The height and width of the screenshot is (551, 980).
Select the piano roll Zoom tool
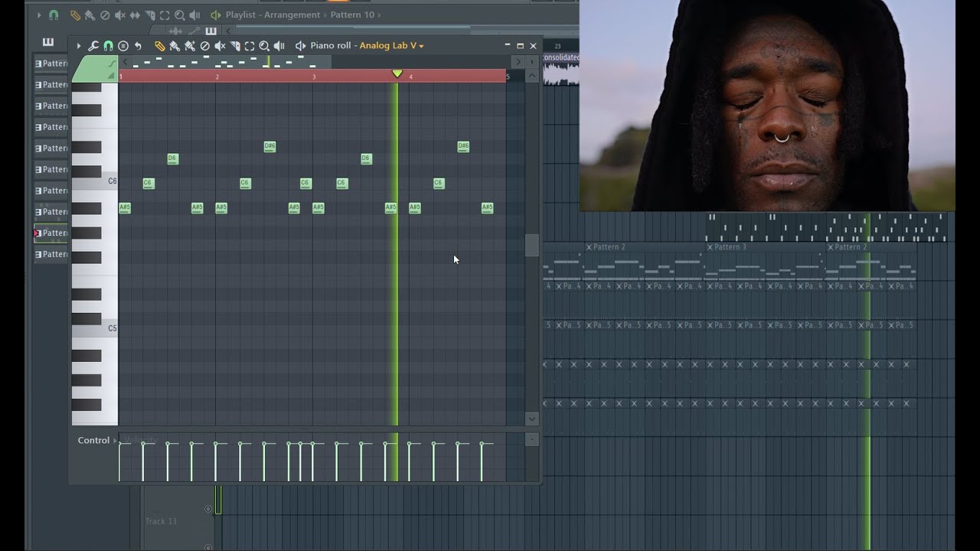click(264, 46)
